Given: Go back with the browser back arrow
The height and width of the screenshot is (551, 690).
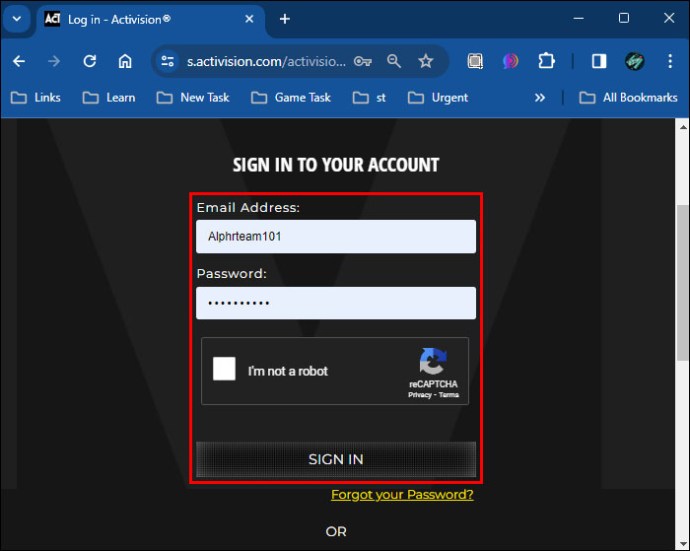Looking at the screenshot, I should coord(19,61).
